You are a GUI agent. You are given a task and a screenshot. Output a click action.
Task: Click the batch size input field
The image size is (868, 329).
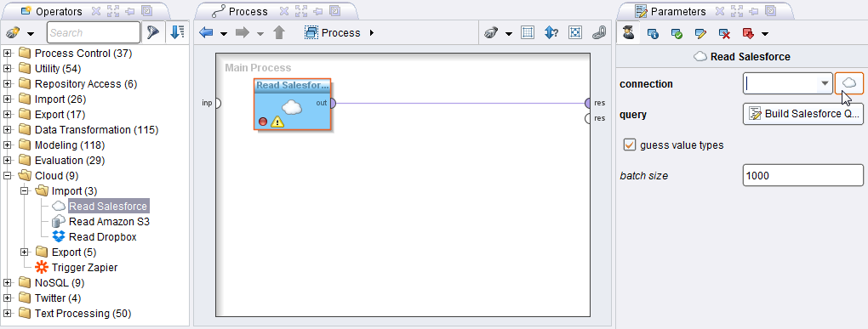pos(803,175)
